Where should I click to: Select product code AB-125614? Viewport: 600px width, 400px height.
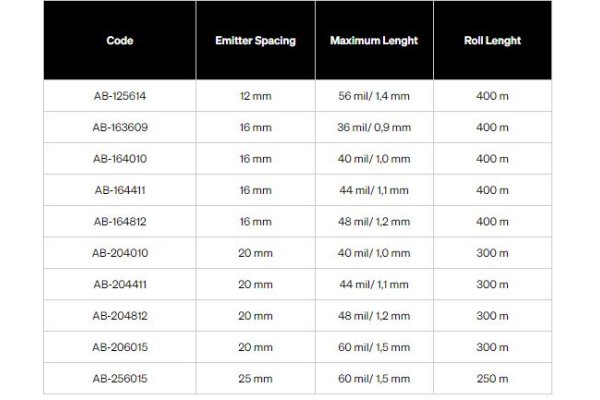[119, 97]
